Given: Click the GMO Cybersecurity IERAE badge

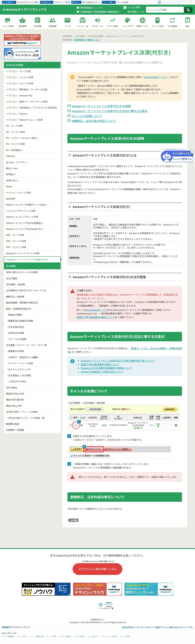Looking at the screenshot, I should coord(106,605).
